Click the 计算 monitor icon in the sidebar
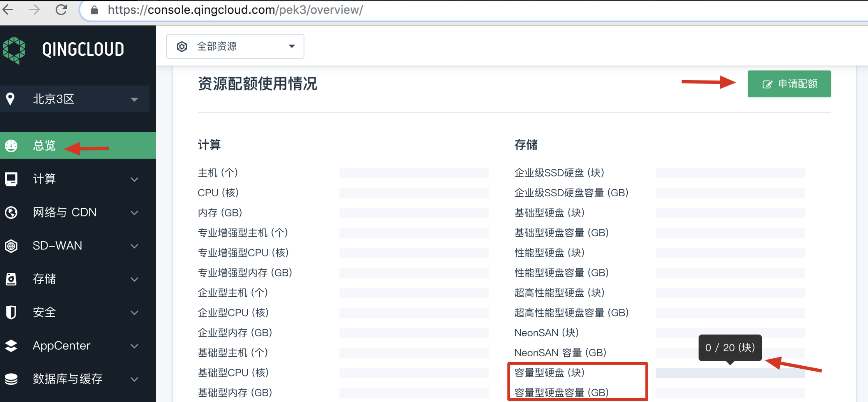This screenshot has width=868, height=402. coord(11,179)
